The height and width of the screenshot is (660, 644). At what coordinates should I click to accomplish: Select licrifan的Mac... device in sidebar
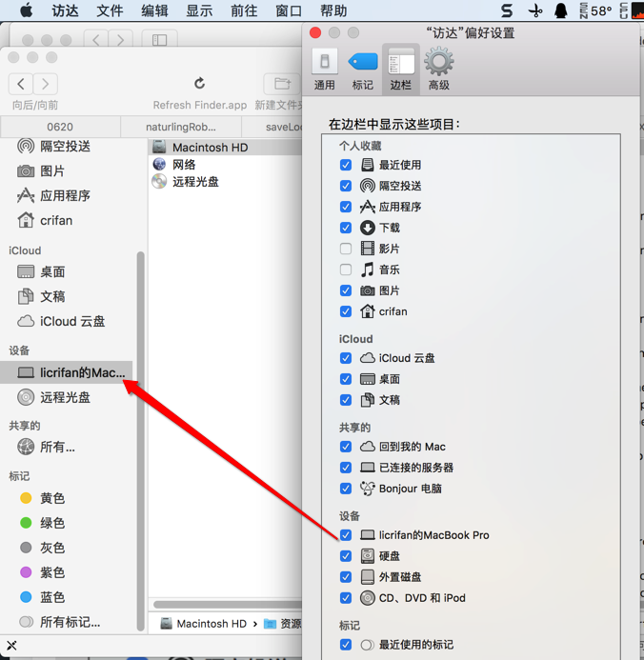tap(67, 372)
